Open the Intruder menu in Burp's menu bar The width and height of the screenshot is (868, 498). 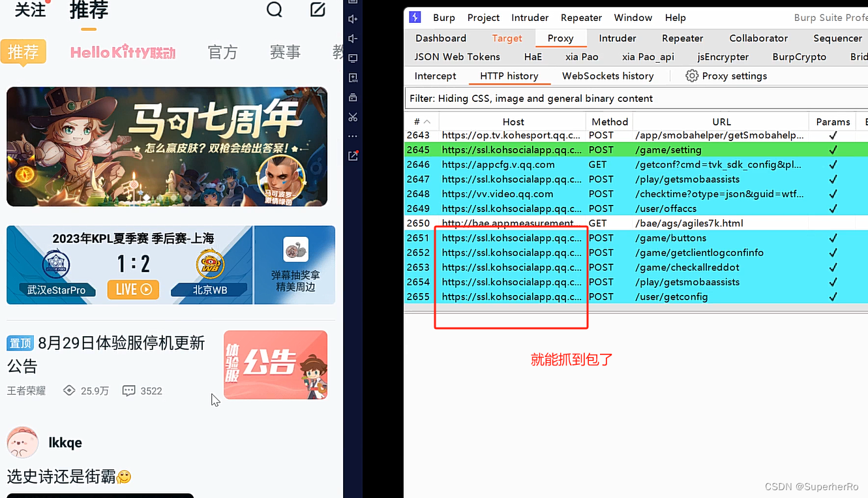click(530, 18)
